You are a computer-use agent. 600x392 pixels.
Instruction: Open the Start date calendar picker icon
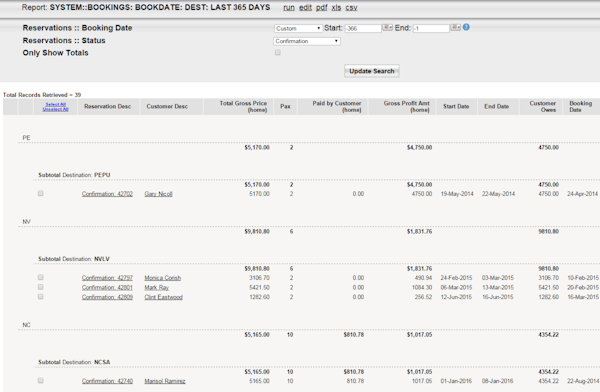[x=388, y=28]
